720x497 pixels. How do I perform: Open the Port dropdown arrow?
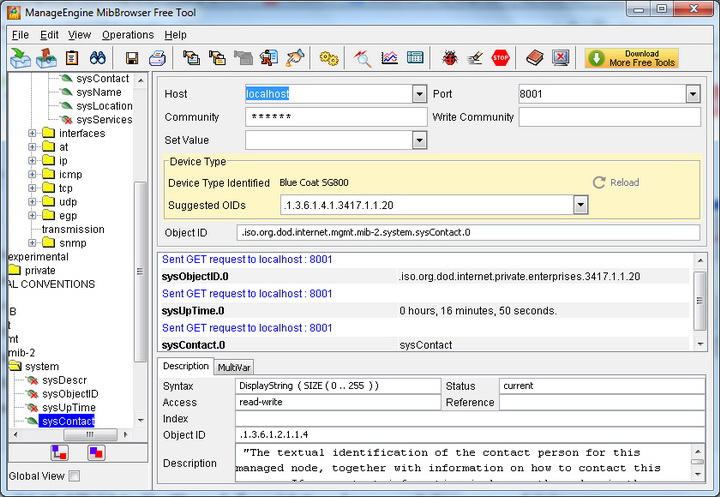(x=693, y=94)
